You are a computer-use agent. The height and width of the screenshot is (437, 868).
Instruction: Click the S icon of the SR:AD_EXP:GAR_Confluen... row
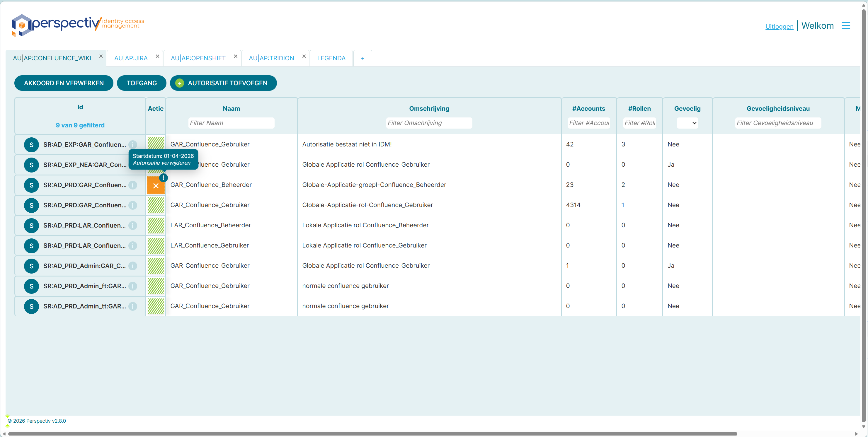click(31, 145)
